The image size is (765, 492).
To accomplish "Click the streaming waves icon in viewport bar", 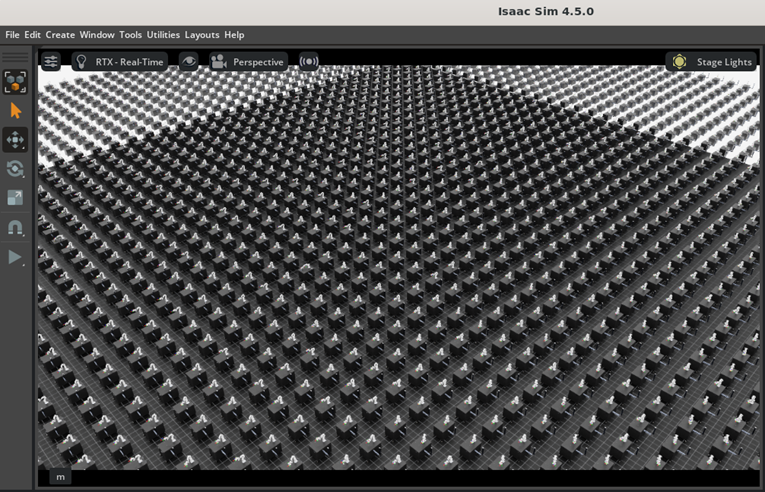I will pyautogui.click(x=309, y=62).
